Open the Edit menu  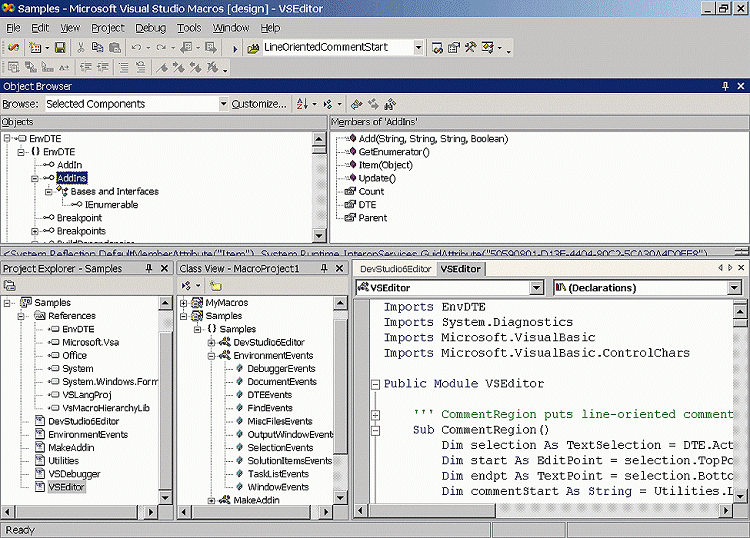click(40, 28)
